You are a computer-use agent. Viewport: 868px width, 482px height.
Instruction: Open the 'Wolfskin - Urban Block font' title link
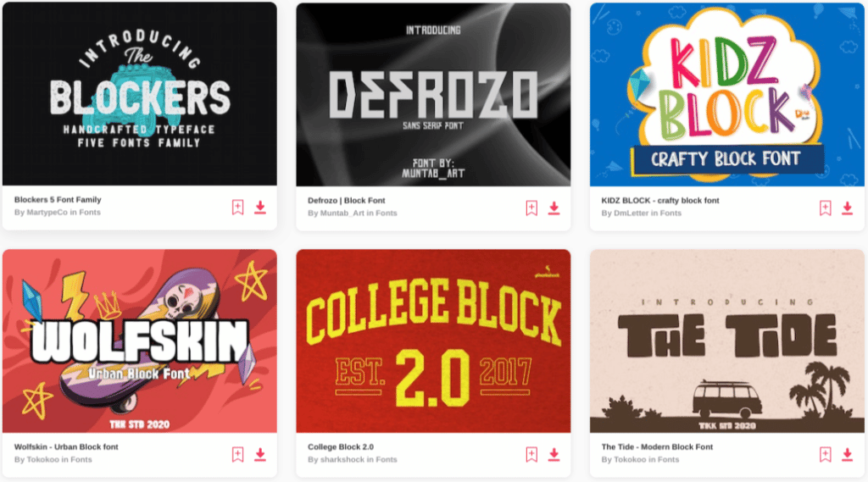tap(66, 446)
